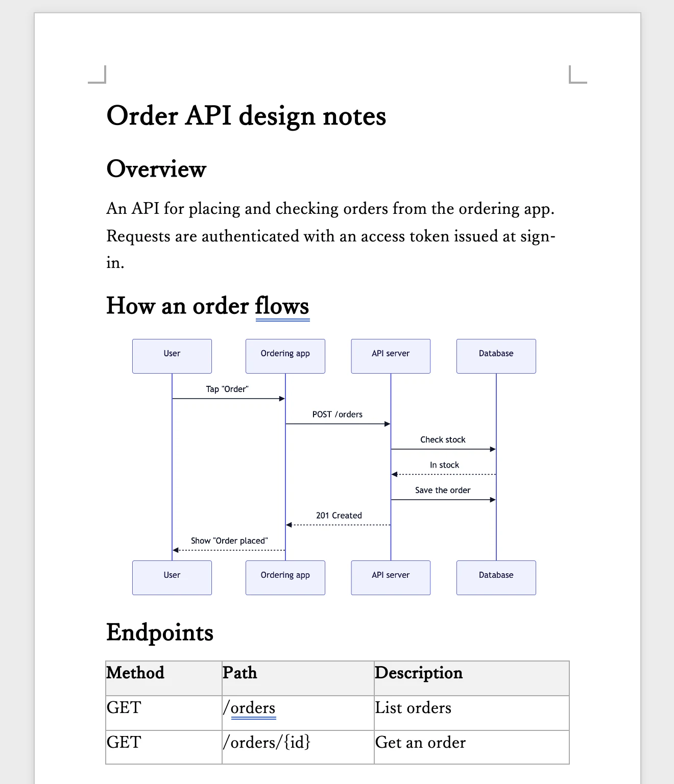
Task: Select the "Get an order" description cell
Action: pyautogui.click(x=472, y=747)
